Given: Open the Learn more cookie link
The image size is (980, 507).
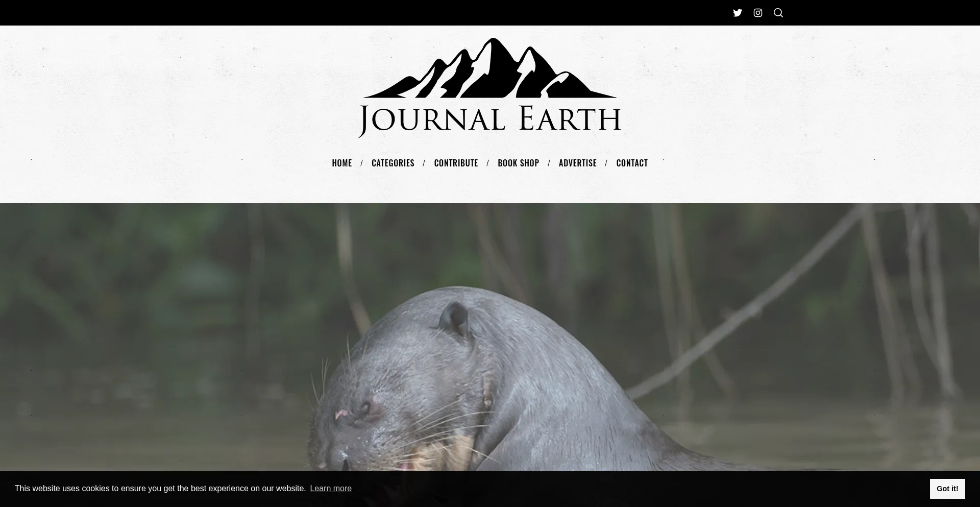Looking at the screenshot, I should tap(330, 489).
